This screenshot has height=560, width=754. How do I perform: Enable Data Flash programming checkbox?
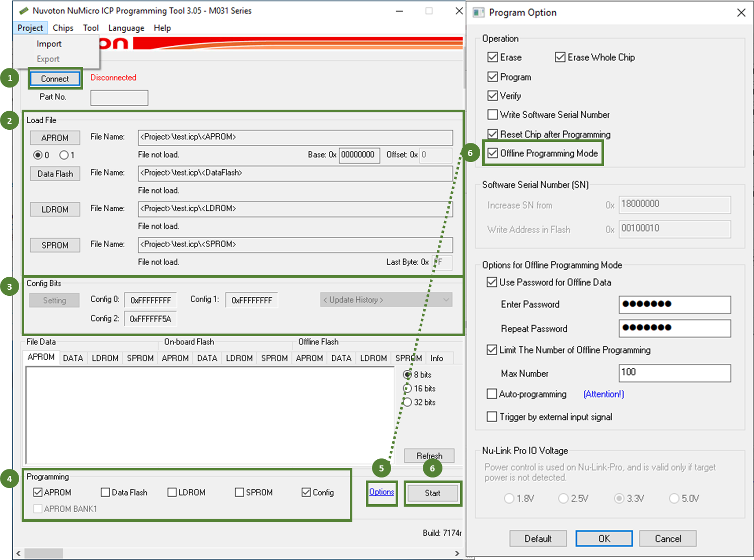(105, 493)
